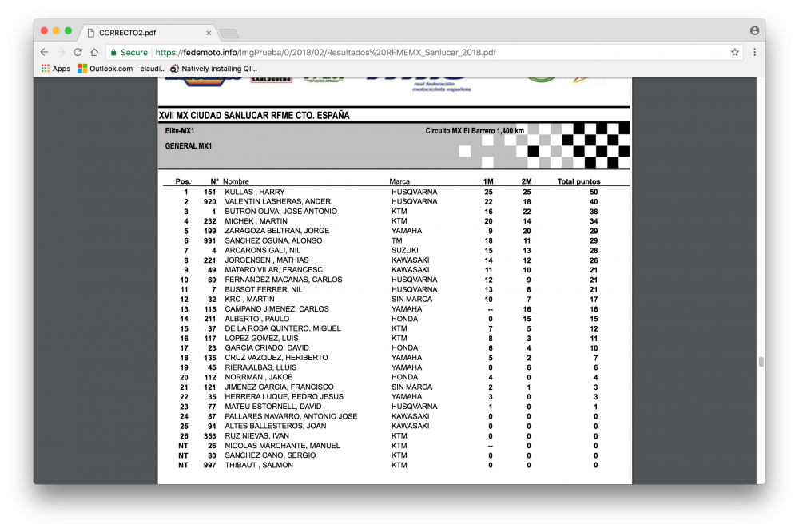Click the name NORRMAN , JAKOB

[x=259, y=377]
